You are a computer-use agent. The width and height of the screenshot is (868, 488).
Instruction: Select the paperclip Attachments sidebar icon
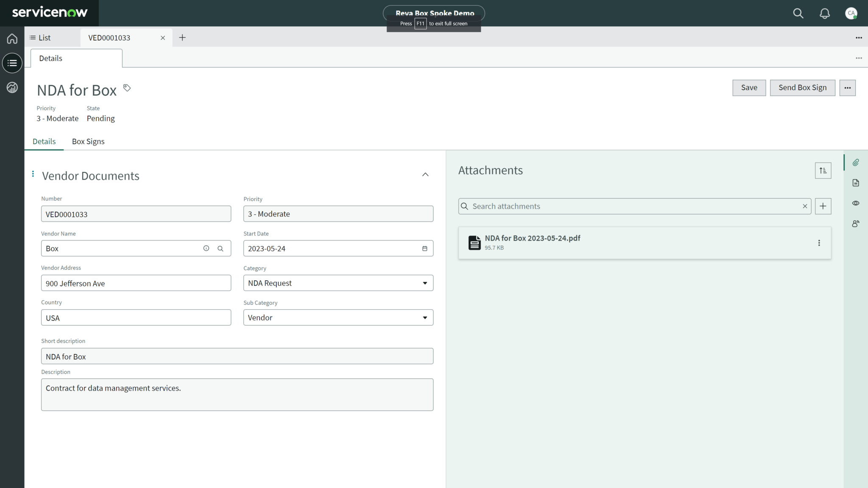click(x=856, y=163)
